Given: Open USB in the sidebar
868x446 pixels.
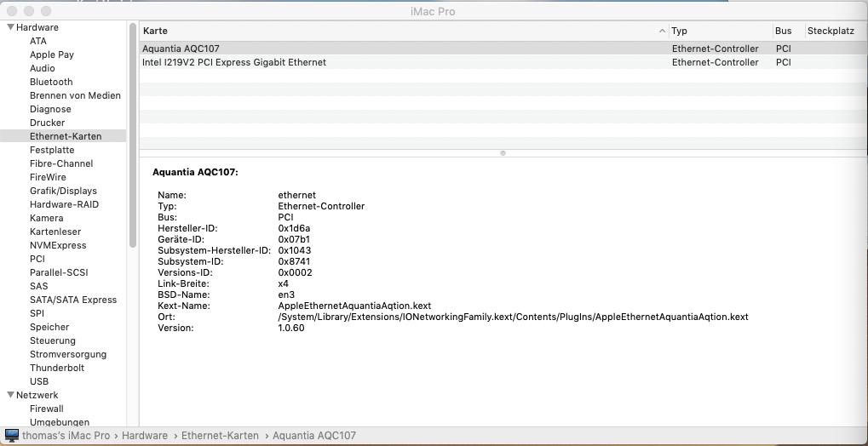Looking at the screenshot, I should (39, 381).
